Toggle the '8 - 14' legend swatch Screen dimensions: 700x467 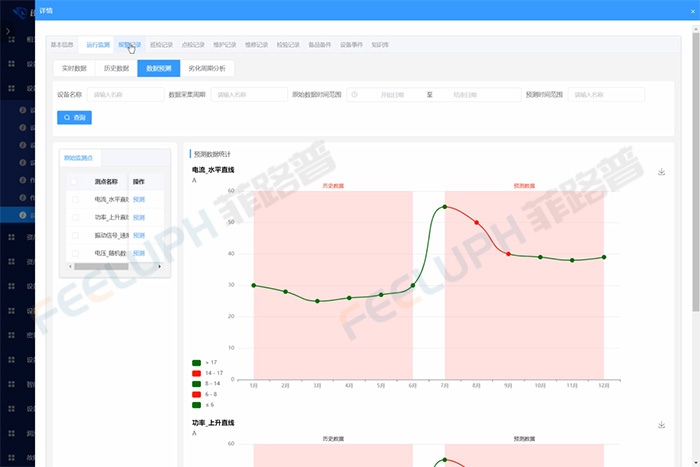point(196,384)
